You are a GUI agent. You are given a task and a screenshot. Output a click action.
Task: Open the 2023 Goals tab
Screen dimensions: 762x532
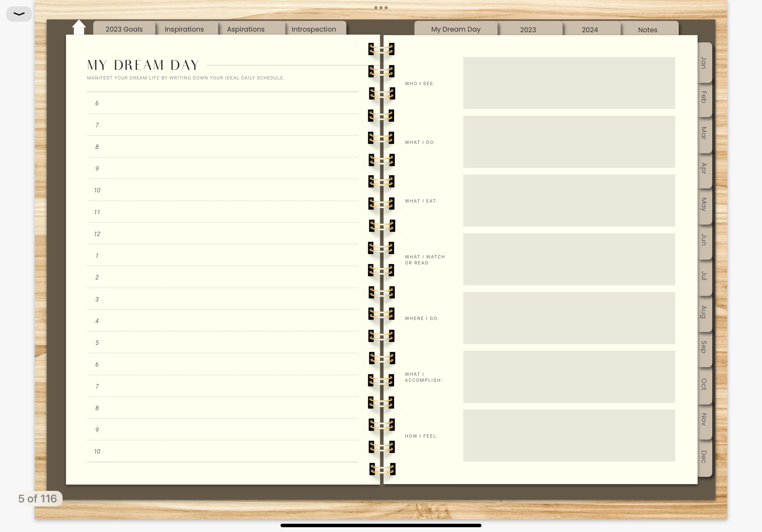(x=124, y=29)
